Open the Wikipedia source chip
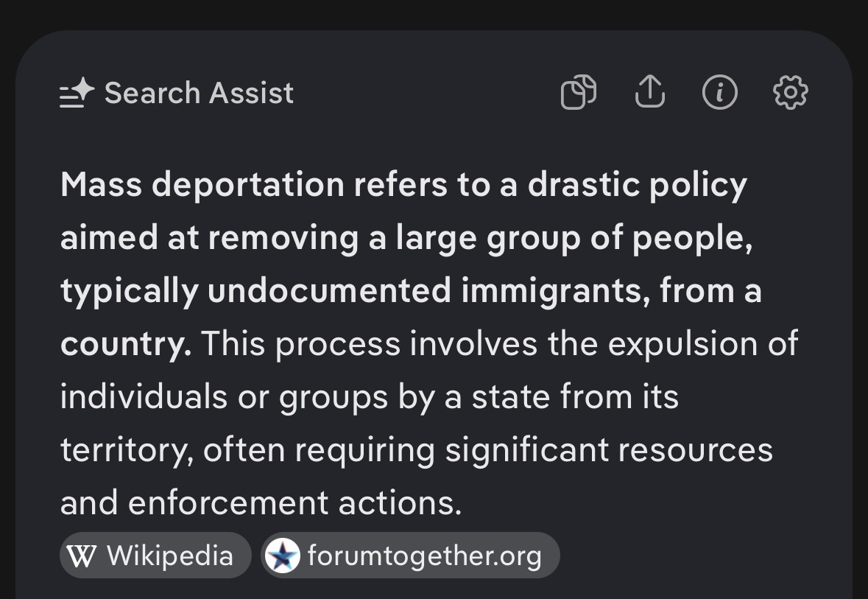Screen dimensions: 868x599 point(155,556)
